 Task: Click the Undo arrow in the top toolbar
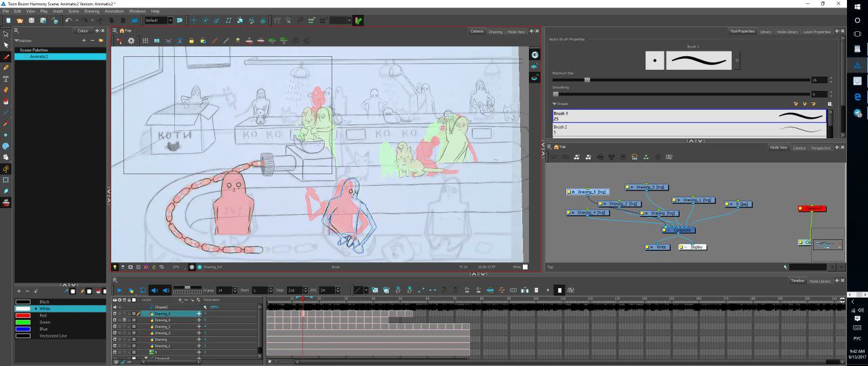point(68,20)
